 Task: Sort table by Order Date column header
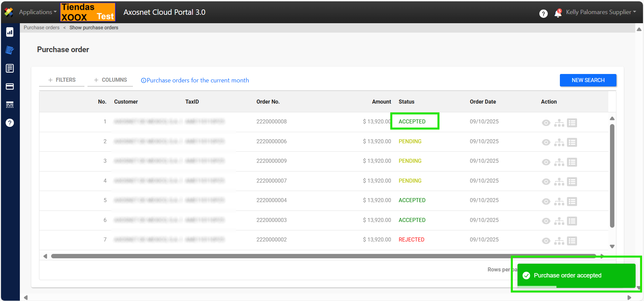482,102
